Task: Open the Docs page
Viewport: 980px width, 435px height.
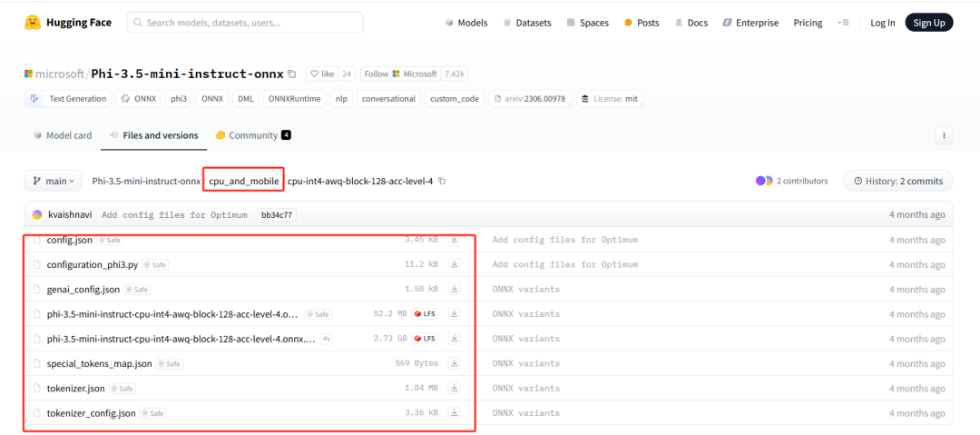Action: click(x=691, y=23)
